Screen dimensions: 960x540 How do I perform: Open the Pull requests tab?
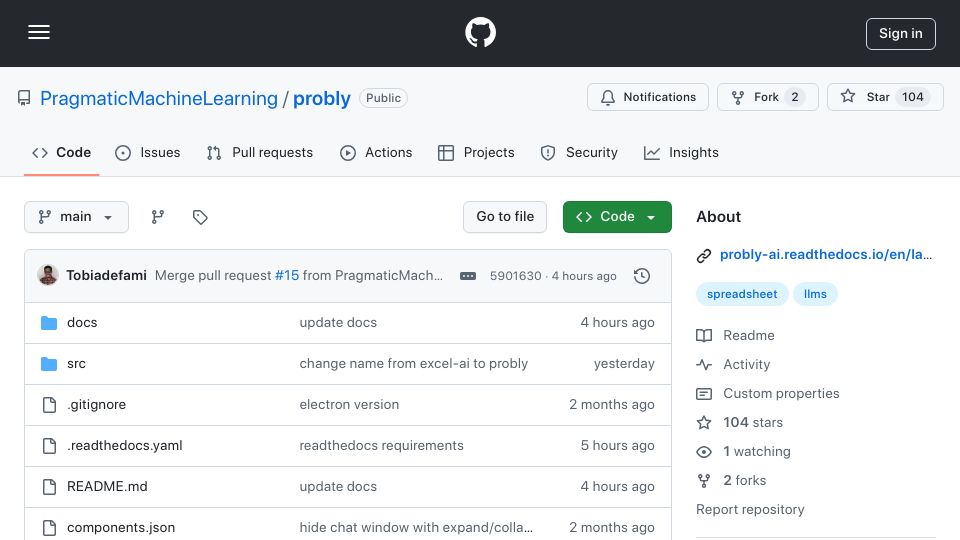tap(260, 152)
